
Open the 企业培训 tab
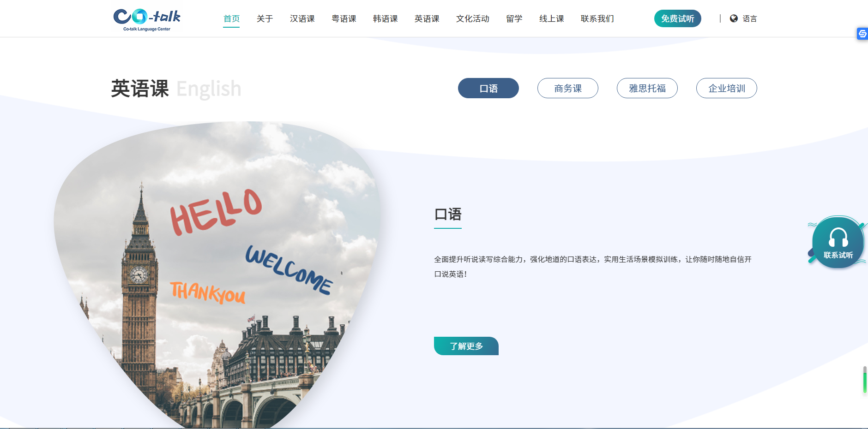727,88
